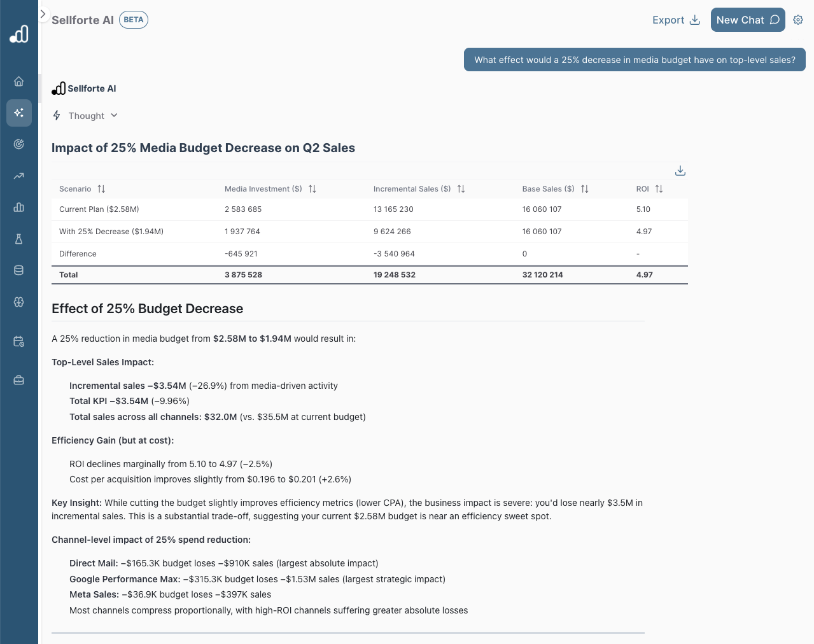Open the lab flask sidebar icon
This screenshot has width=814, height=644.
[19, 239]
